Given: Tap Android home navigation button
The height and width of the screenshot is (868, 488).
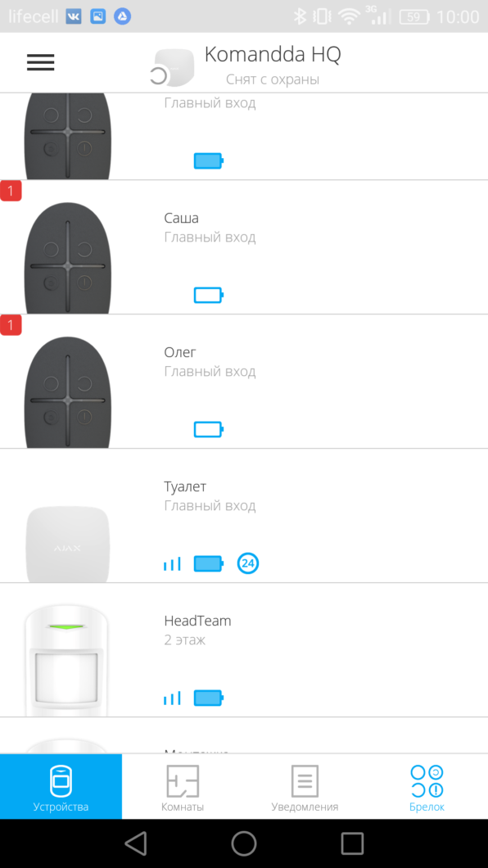Looking at the screenshot, I should (x=244, y=843).
